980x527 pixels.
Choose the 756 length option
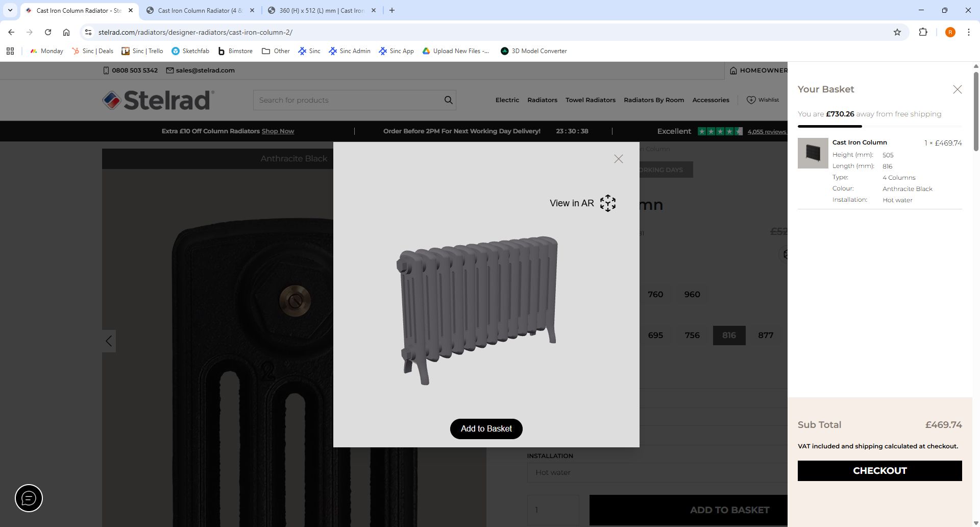click(x=692, y=336)
